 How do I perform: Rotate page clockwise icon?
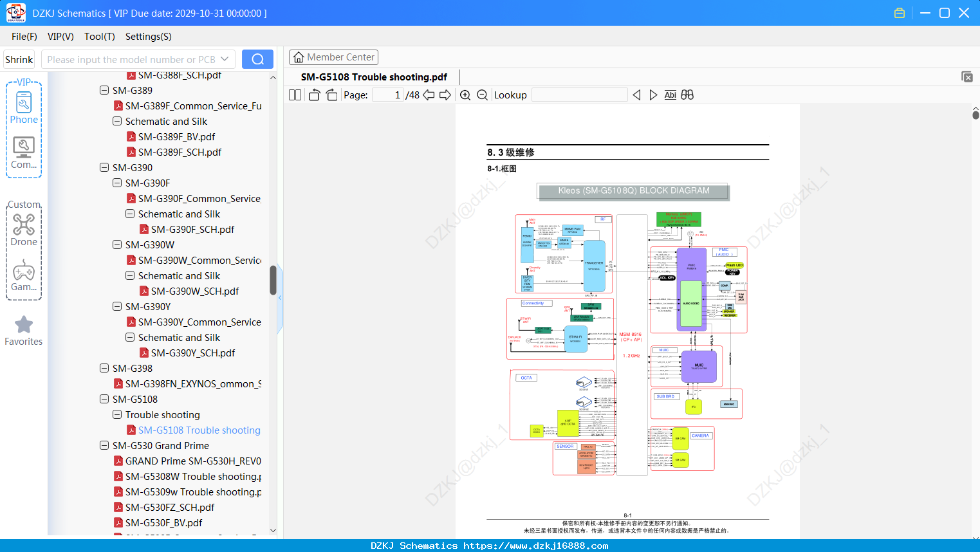(331, 95)
